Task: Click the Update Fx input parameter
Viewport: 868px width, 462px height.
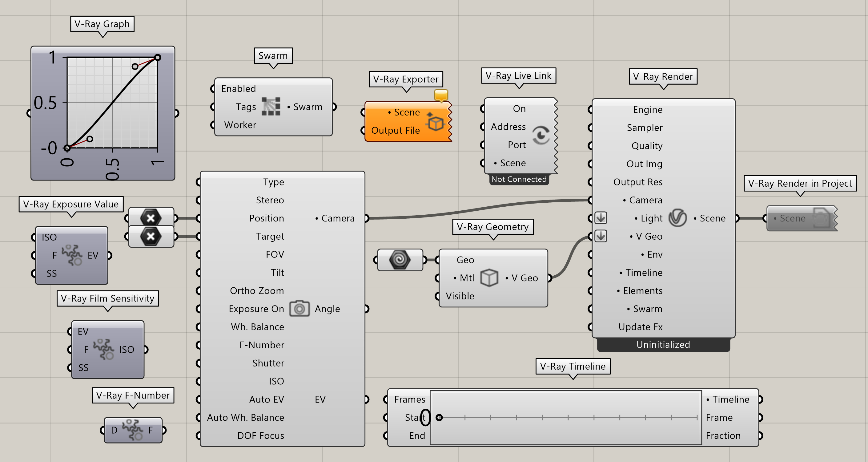Action: click(640, 327)
